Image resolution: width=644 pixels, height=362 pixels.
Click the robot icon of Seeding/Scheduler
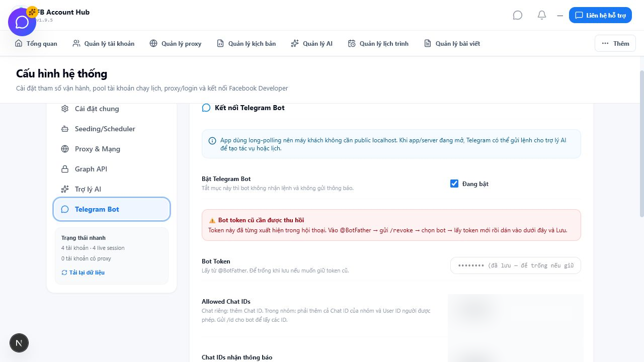pyautogui.click(x=65, y=129)
